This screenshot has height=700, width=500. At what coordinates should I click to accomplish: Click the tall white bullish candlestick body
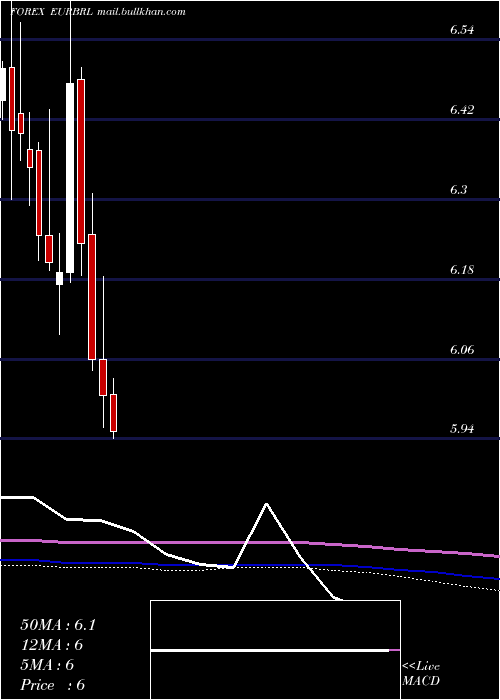click(x=70, y=178)
